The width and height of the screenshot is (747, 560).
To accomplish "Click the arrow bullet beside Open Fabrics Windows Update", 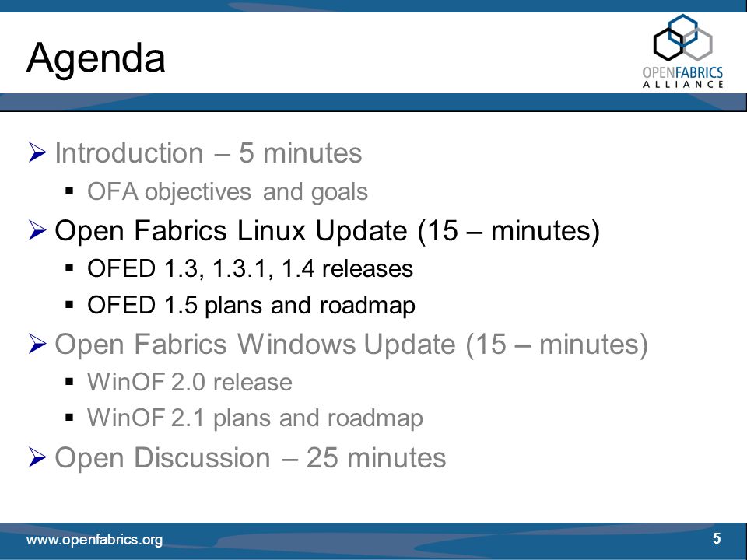I will pyautogui.click(x=37, y=344).
